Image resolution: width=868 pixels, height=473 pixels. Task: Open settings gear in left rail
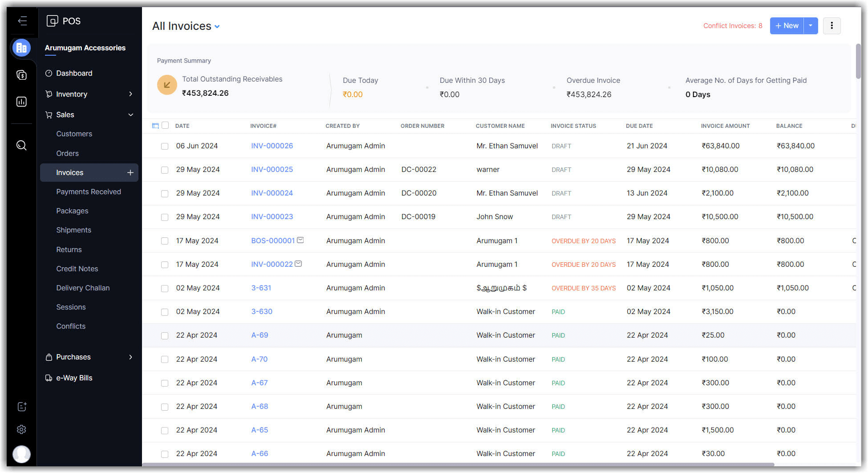pos(21,429)
